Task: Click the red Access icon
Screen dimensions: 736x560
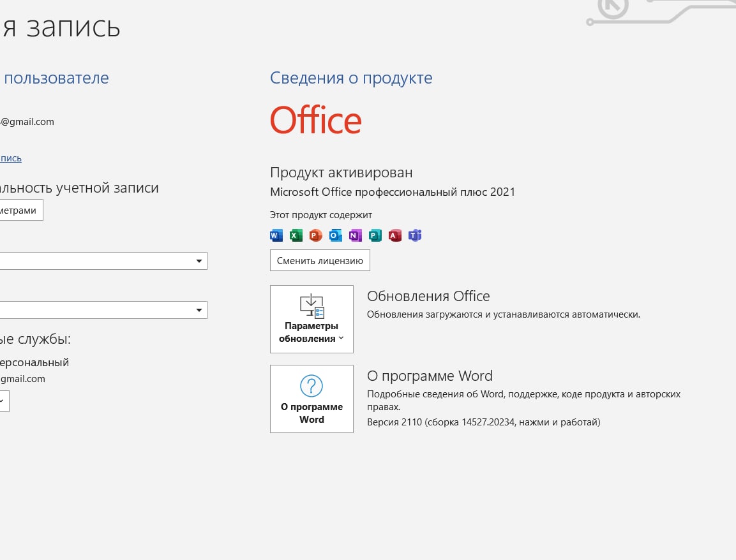Action: pos(394,235)
